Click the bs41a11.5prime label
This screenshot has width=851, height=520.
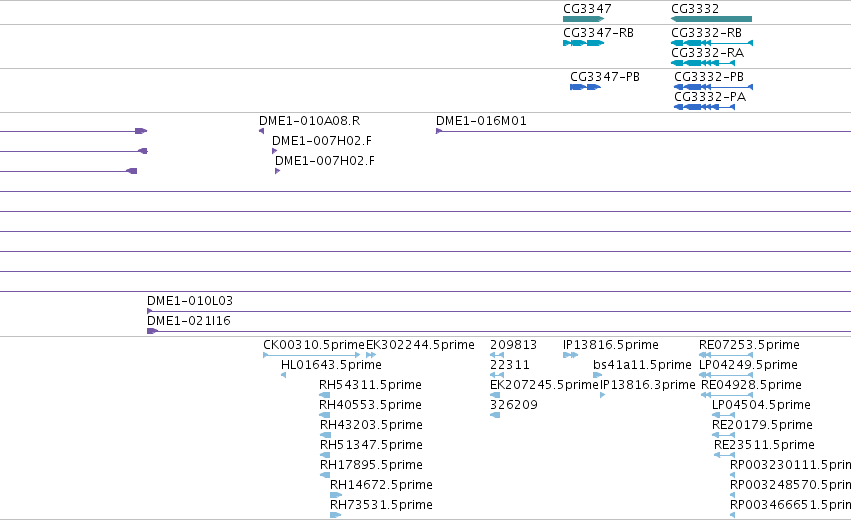coord(643,365)
